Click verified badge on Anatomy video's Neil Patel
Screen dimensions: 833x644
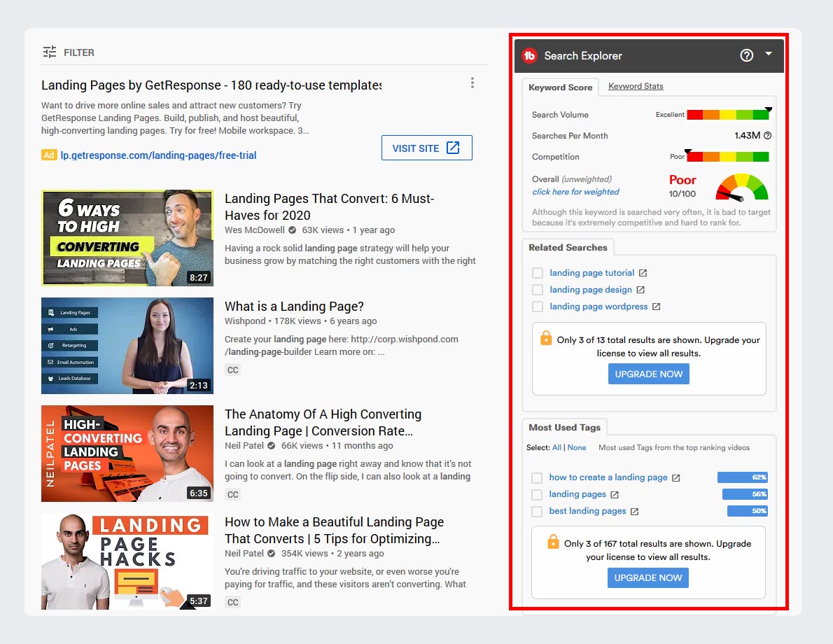tap(272, 446)
